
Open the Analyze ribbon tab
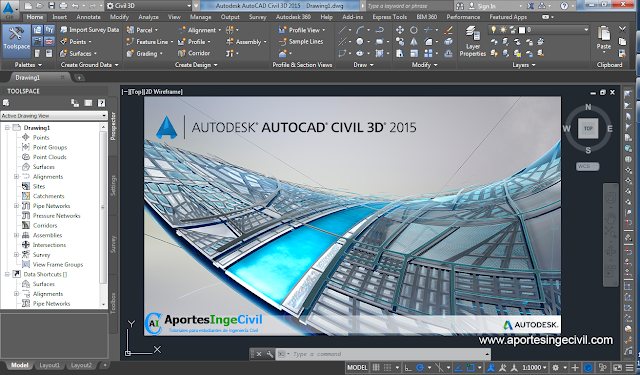pyautogui.click(x=148, y=17)
